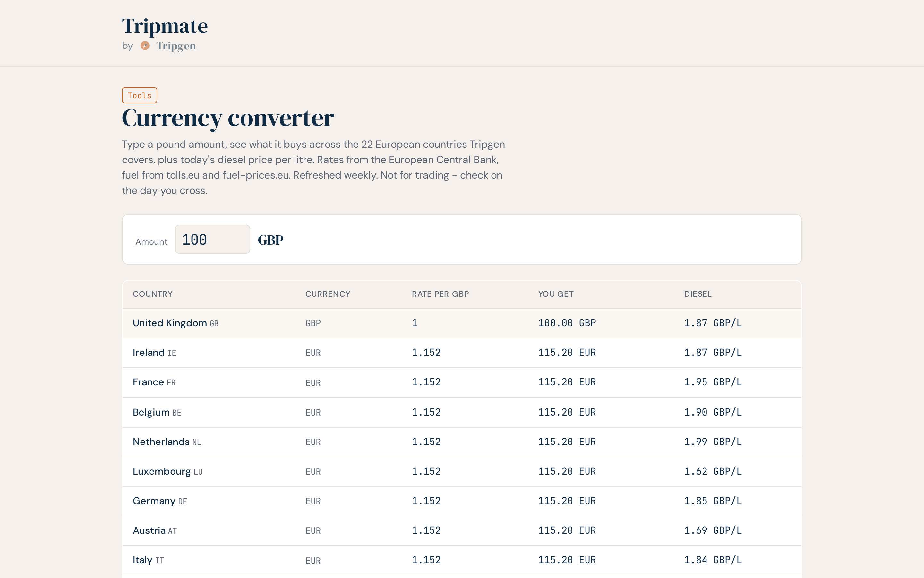Click the Belgium rate 1.152
The width and height of the screenshot is (924, 578).
[x=426, y=412]
